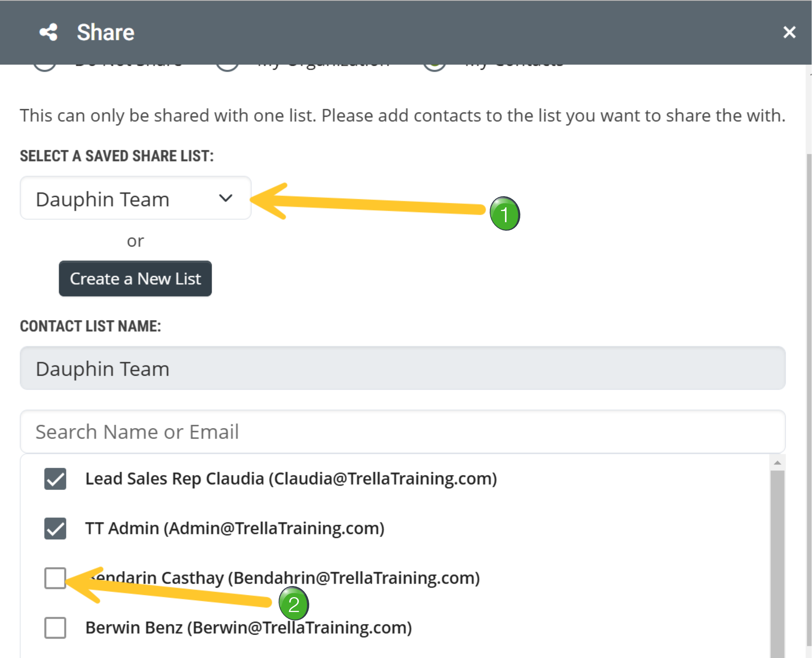812x658 pixels.
Task: Click SELECT A SAVED SHARE LIST label
Action: [x=117, y=156]
